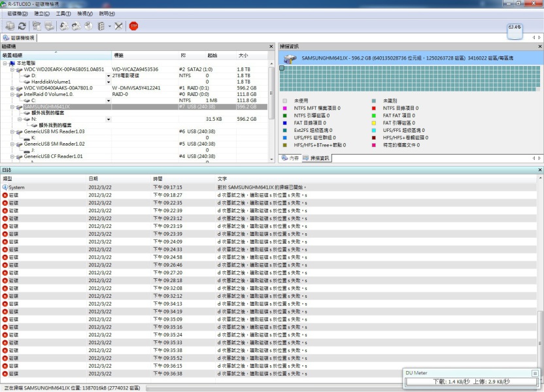Click the magenta NTFS MFT legend swatch

click(285, 108)
